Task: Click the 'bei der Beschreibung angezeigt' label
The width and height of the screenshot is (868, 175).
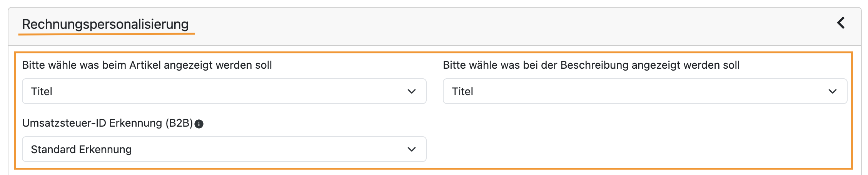Action: point(591,65)
